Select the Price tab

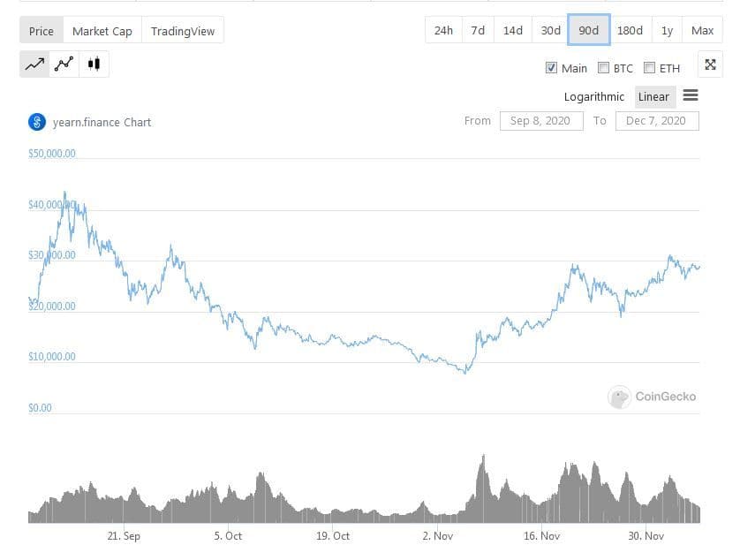coord(42,31)
